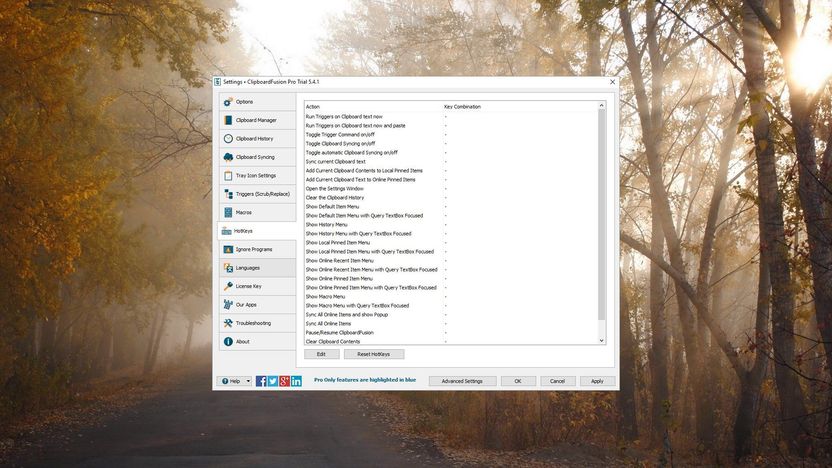Screen dimensions: 832x468
Task: Select 'Show Online Recent Item Menu' row
Action: click(451, 261)
